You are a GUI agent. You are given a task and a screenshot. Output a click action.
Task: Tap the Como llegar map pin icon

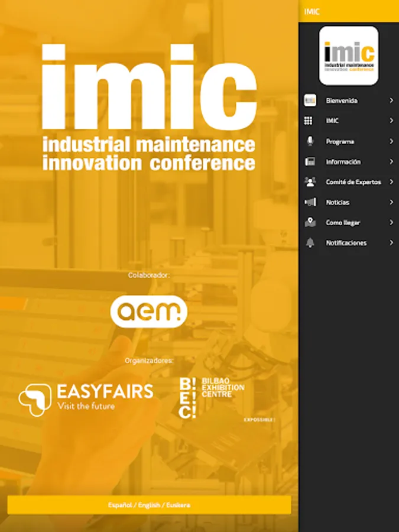[310, 223]
